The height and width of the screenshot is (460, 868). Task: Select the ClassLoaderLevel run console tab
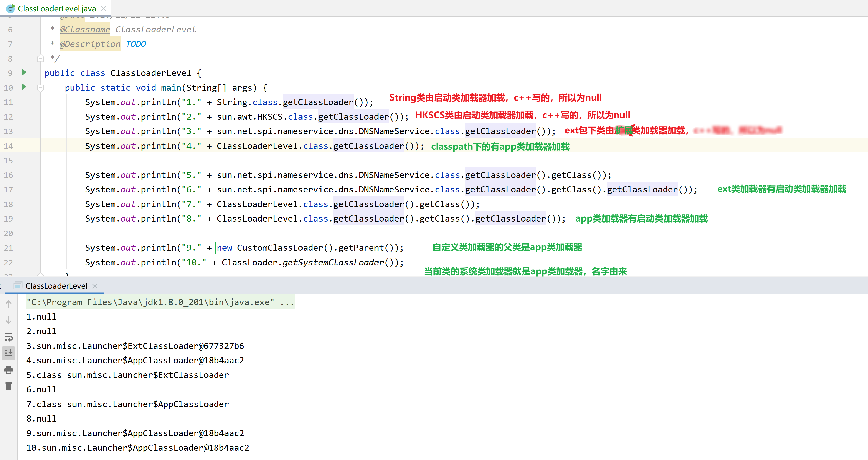click(56, 286)
